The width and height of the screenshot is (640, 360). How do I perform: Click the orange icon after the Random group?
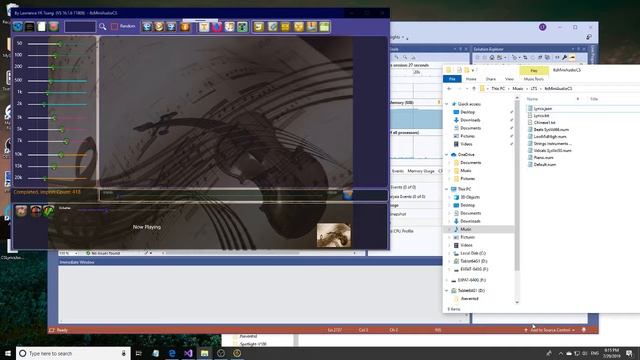[x=185, y=27]
